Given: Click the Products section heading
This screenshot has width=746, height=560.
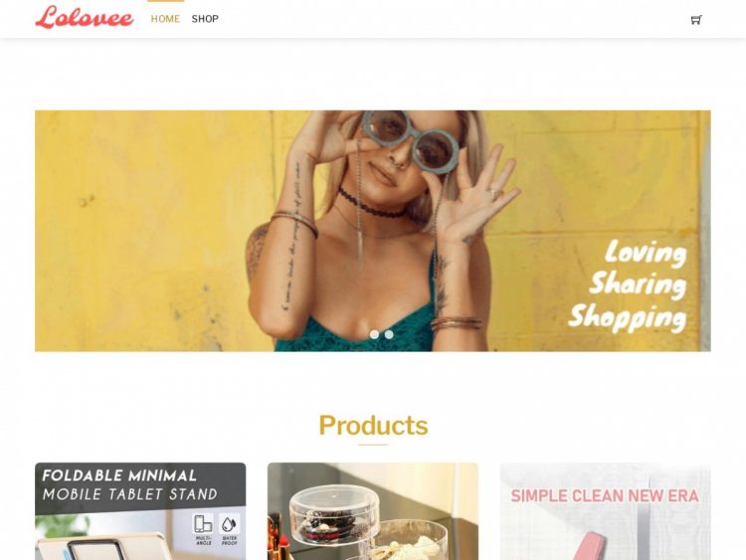Looking at the screenshot, I should pos(373,425).
